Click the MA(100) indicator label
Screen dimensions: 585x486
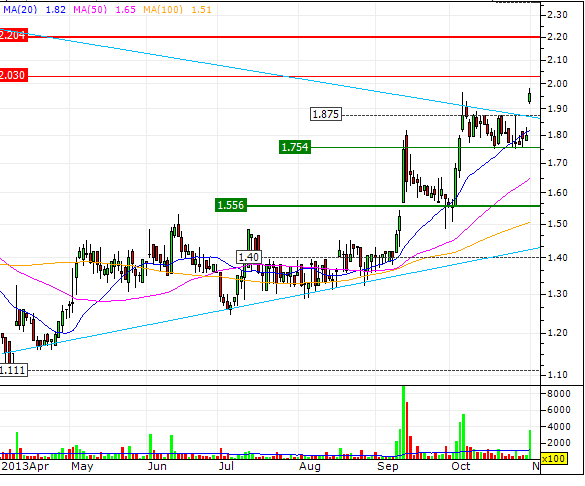tap(163, 9)
